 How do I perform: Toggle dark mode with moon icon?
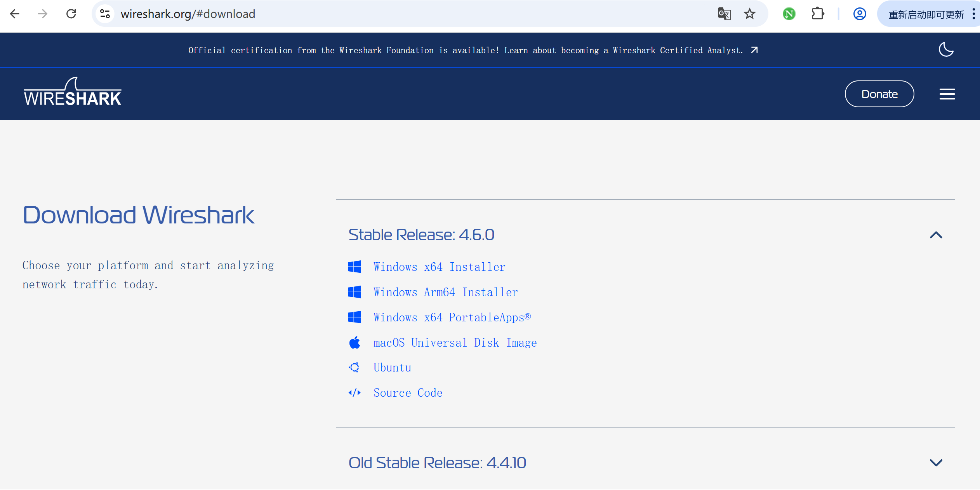coord(946,50)
